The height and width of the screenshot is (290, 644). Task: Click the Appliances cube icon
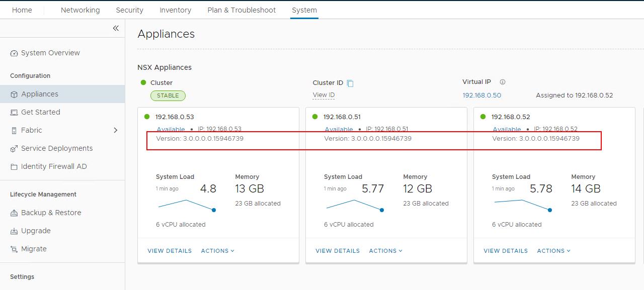[x=14, y=94]
